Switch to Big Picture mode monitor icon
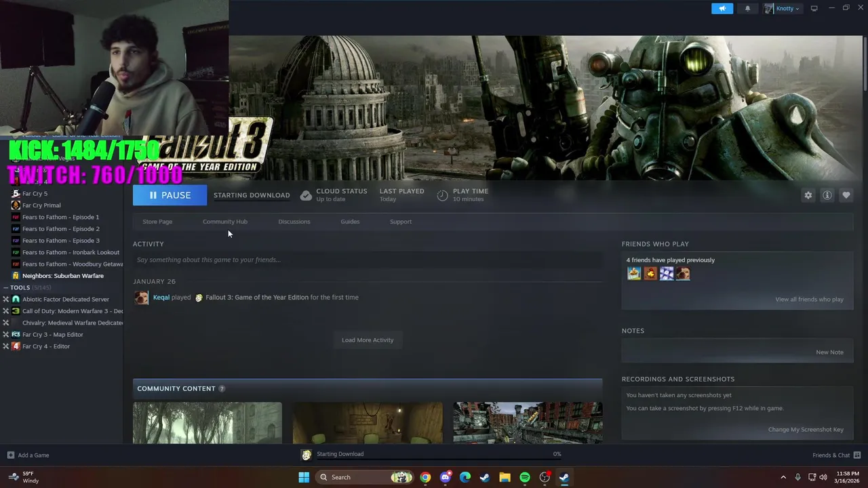This screenshot has height=488, width=868. [814, 8]
